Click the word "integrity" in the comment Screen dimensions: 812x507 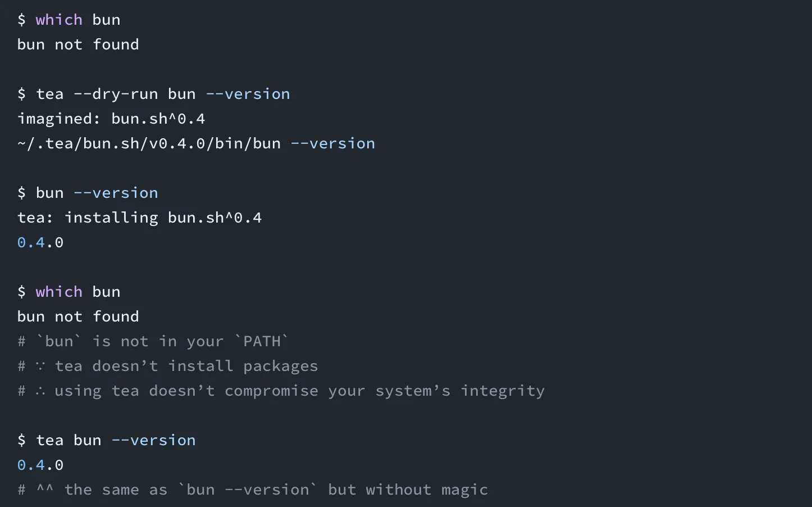click(503, 391)
